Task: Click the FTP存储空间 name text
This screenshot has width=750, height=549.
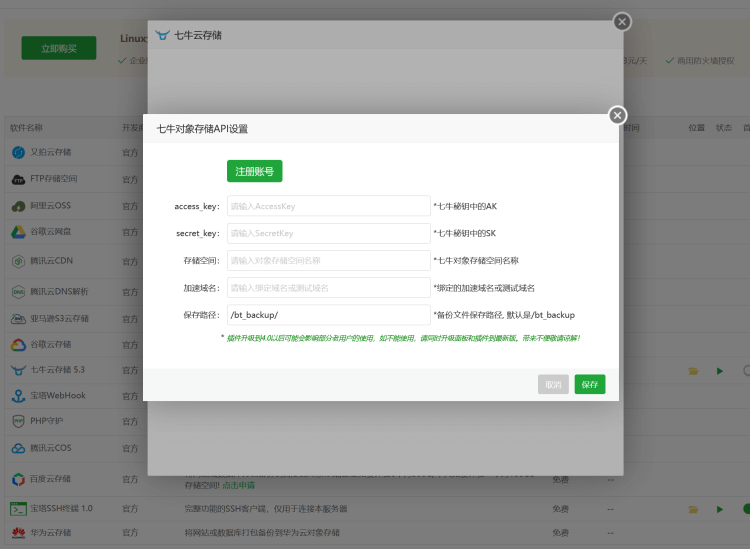Action: pyautogui.click(x=54, y=179)
